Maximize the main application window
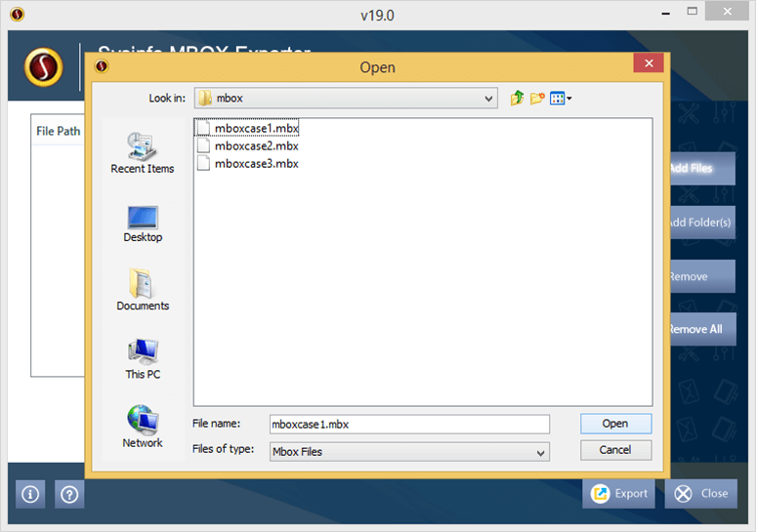The width and height of the screenshot is (757, 532). [x=693, y=12]
